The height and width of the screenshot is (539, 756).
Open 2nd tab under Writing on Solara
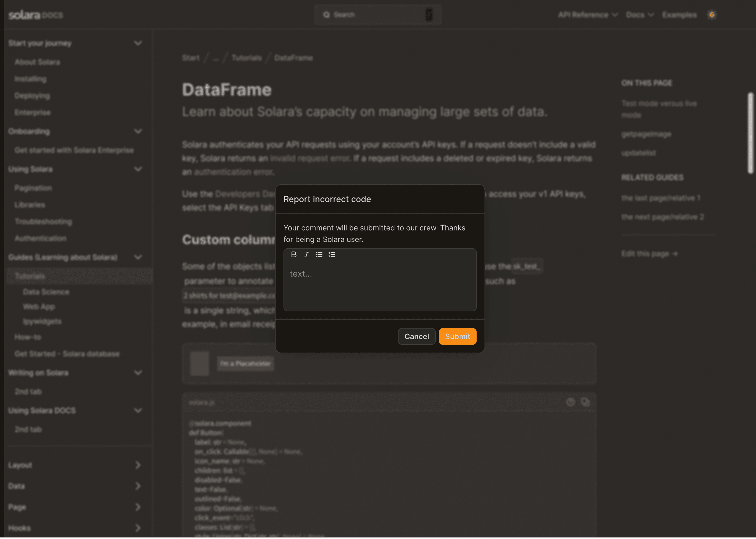pyautogui.click(x=28, y=392)
